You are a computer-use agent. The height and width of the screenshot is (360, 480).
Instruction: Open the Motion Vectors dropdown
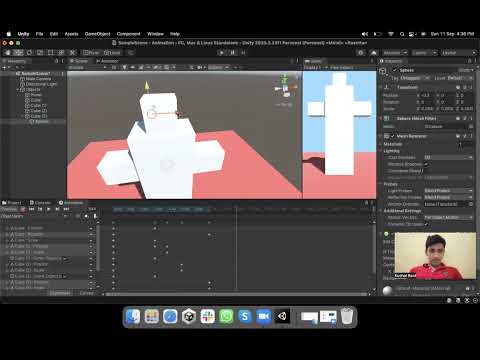point(448,217)
